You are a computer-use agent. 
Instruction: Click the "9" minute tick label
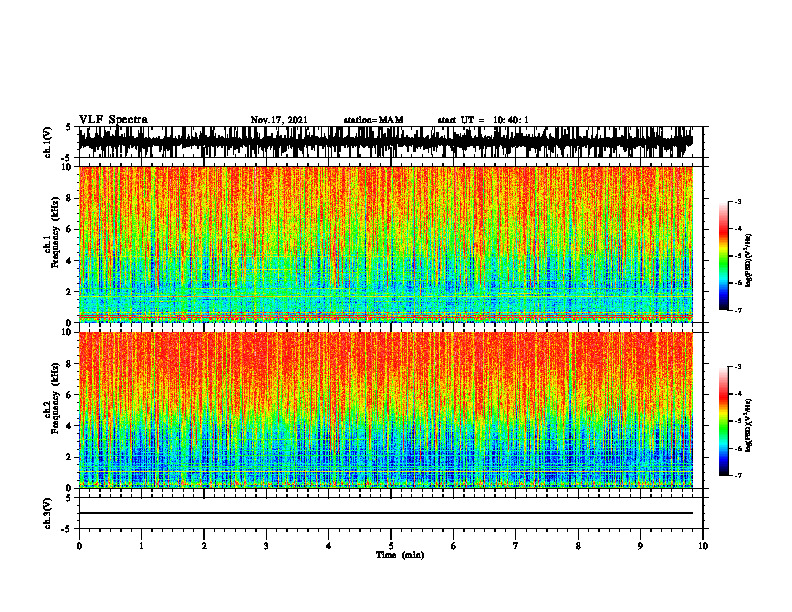click(x=640, y=546)
